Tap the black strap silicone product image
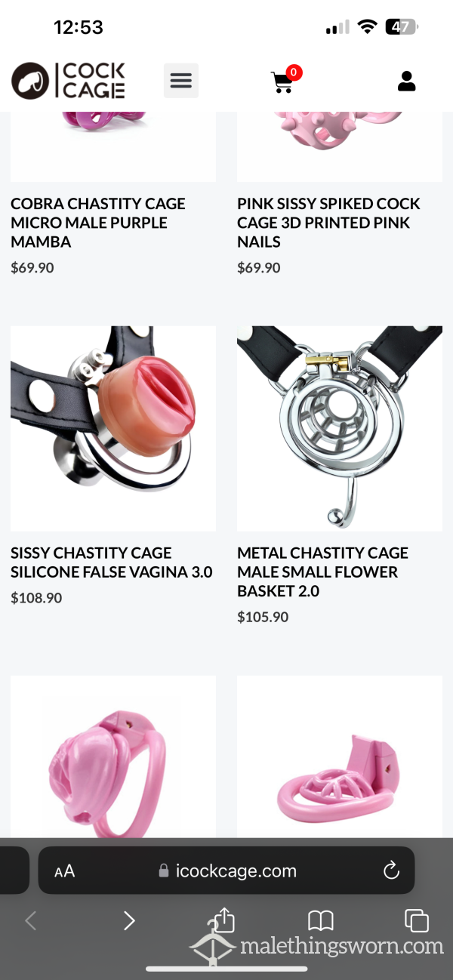The width and height of the screenshot is (453, 980). pyautogui.click(x=113, y=428)
